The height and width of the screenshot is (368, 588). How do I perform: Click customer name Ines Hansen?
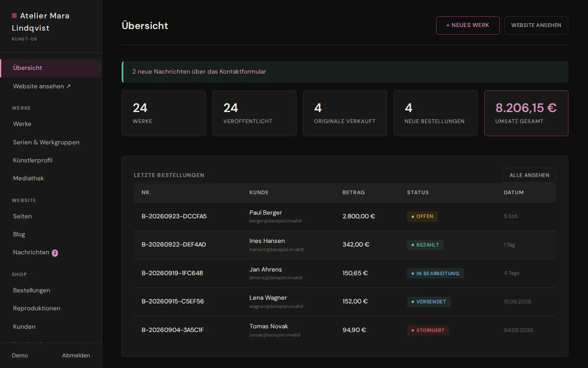tap(267, 241)
